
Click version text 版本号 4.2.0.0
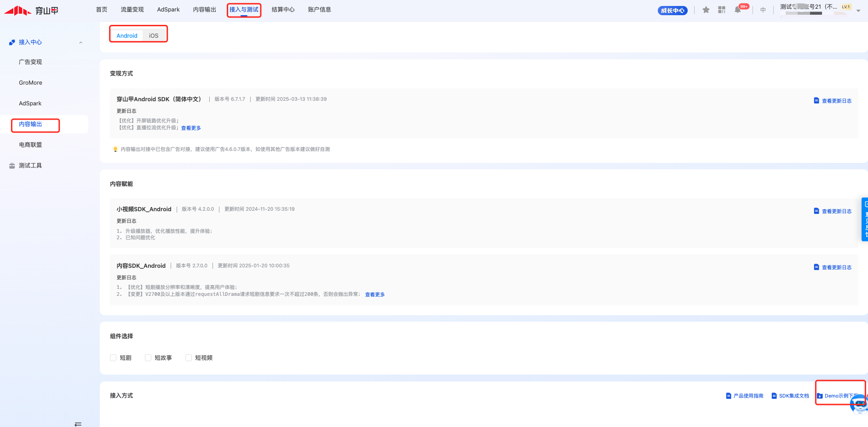pyautogui.click(x=198, y=209)
